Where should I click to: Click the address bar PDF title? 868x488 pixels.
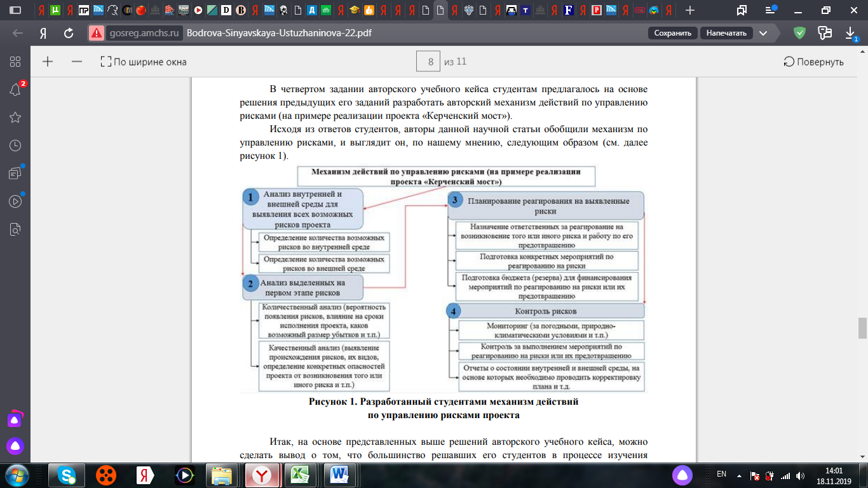tap(280, 33)
